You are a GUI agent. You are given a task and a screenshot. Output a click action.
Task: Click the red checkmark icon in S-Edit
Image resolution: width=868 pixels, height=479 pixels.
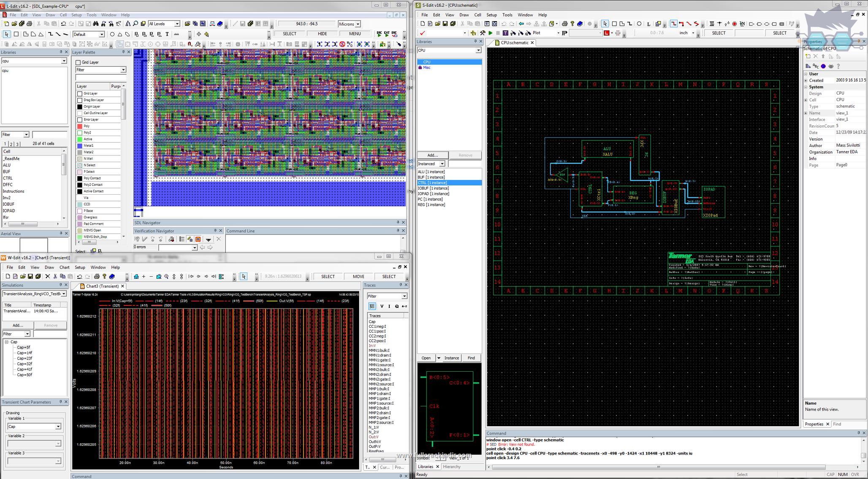(x=422, y=33)
